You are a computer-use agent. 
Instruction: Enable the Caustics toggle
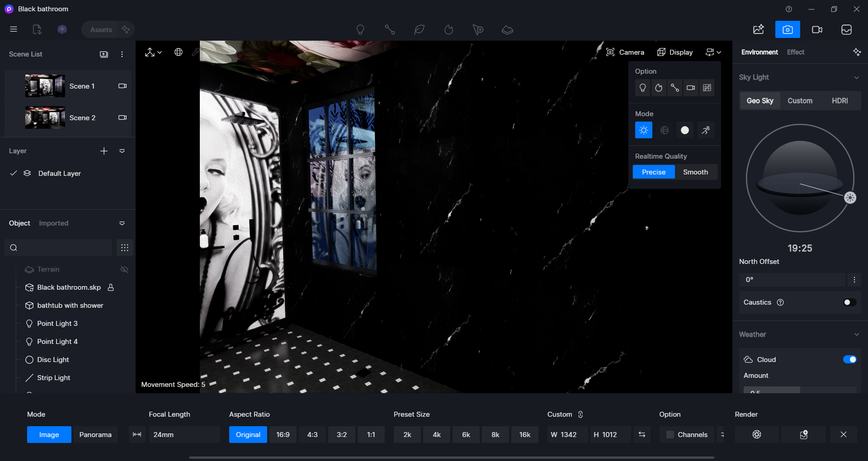coord(849,302)
